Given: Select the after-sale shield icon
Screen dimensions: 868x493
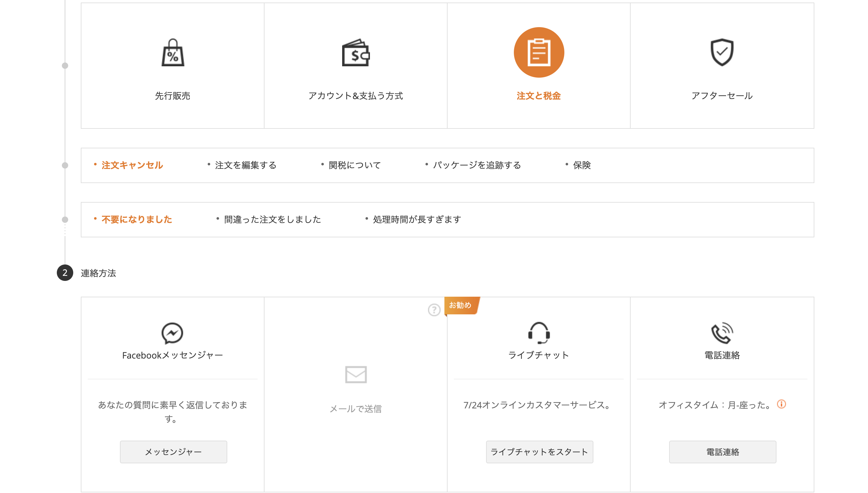Looking at the screenshot, I should 722,52.
